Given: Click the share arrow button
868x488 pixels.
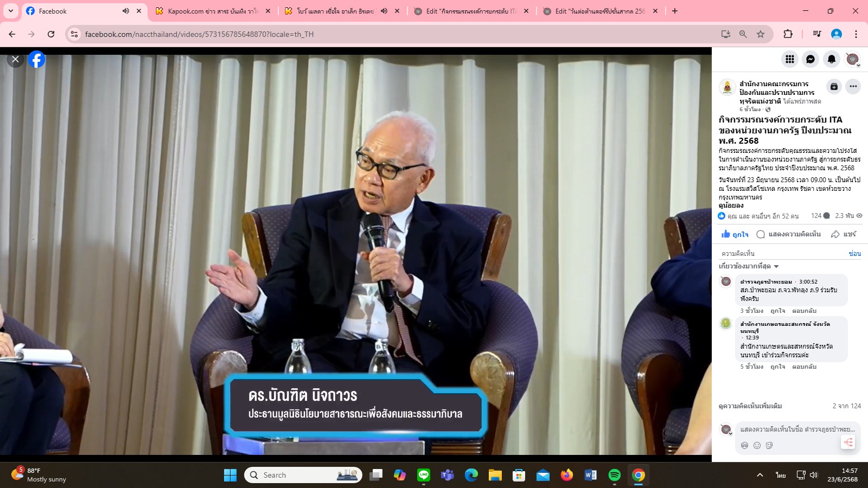Looking at the screenshot, I should click(x=844, y=234).
